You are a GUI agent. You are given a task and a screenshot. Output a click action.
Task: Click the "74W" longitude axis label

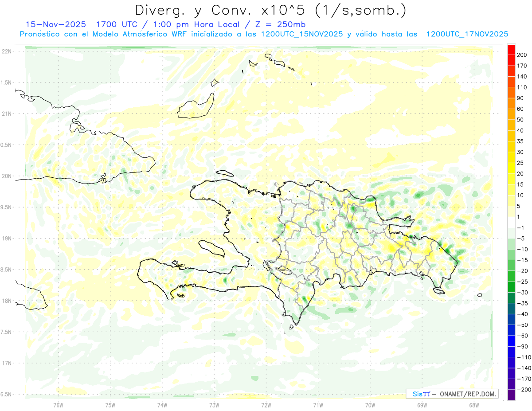click(x=162, y=405)
